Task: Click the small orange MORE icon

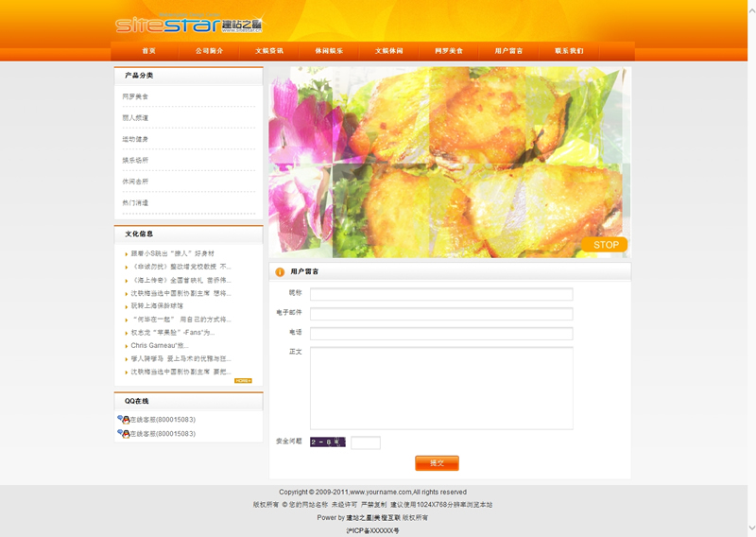Action: [x=243, y=381]
